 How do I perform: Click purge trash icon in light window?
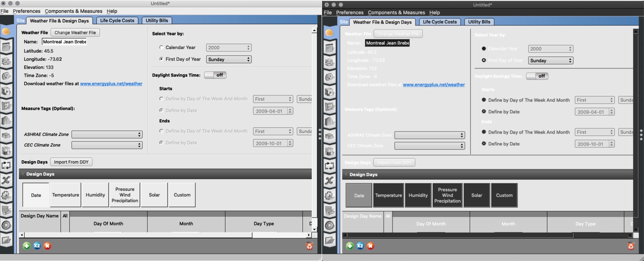point(309,246)
